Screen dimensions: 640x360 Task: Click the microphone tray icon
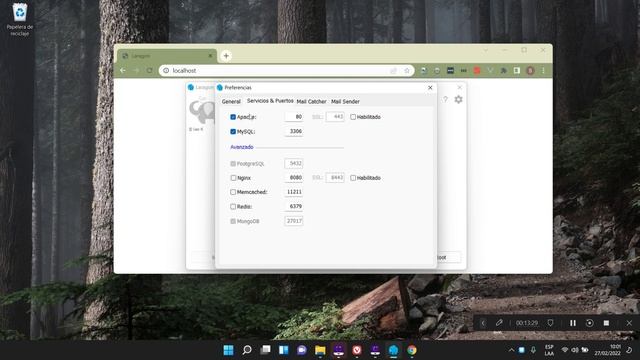coord(533,350)
